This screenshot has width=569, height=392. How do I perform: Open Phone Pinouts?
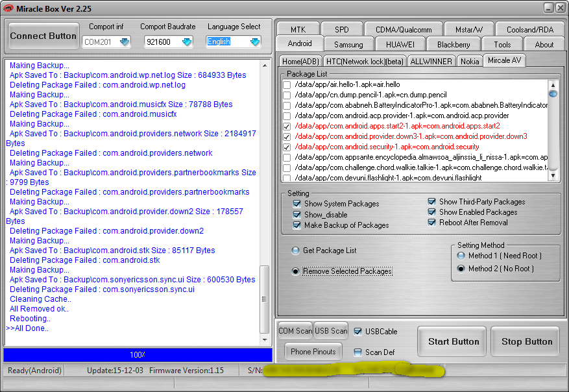pyautogui.click(x=313, y=351)
